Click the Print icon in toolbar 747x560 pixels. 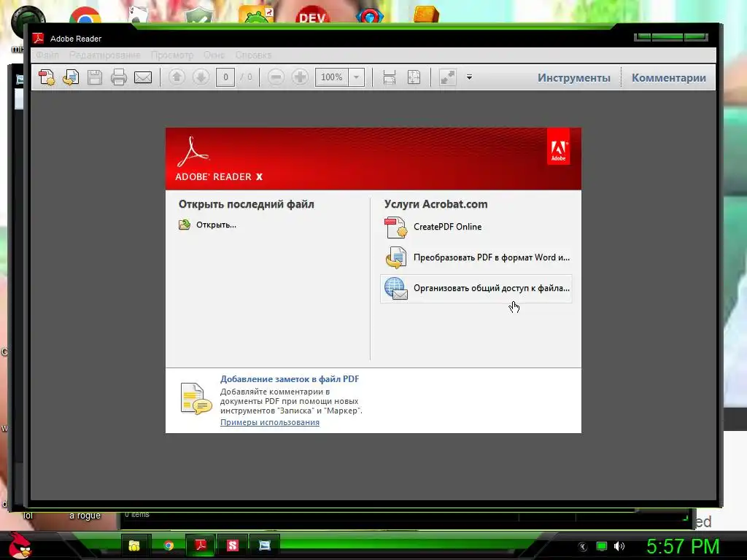tap(119, 77)
